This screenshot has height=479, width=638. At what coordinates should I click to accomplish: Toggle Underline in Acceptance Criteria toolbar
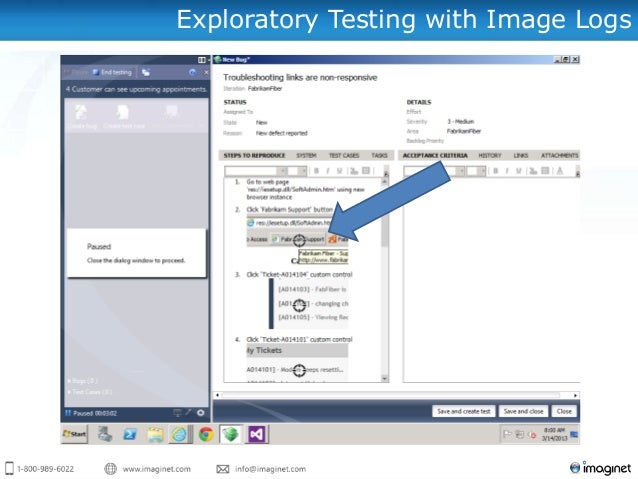[x=518, y=171]
